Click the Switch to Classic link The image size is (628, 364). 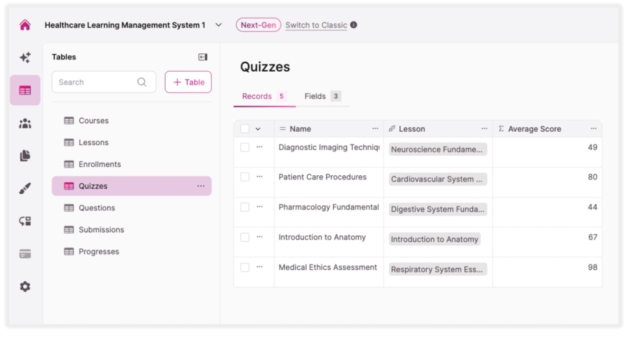point(316,25)
